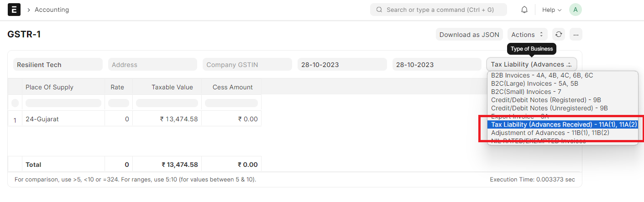Open the notifications bell icon
Screen dimensions: 644x202
524,10
